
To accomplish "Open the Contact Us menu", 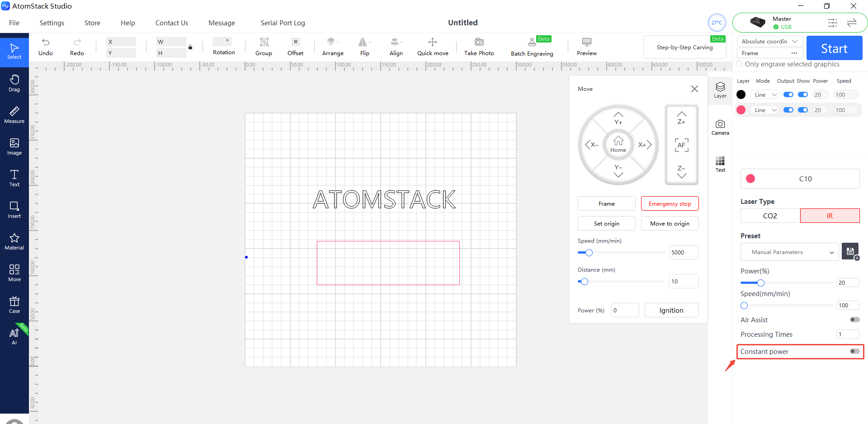I will [172, 23].
